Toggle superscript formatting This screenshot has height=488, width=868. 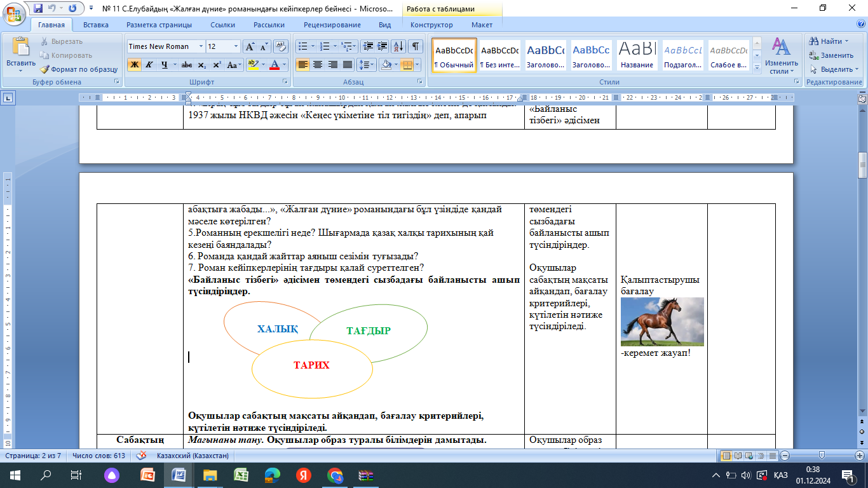click(x=217, y=65)
